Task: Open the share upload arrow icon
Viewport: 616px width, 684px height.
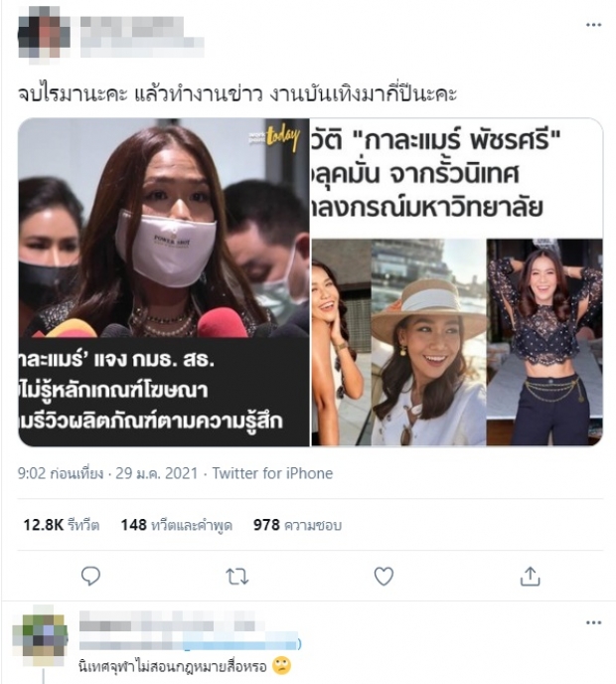Action: 531,576
